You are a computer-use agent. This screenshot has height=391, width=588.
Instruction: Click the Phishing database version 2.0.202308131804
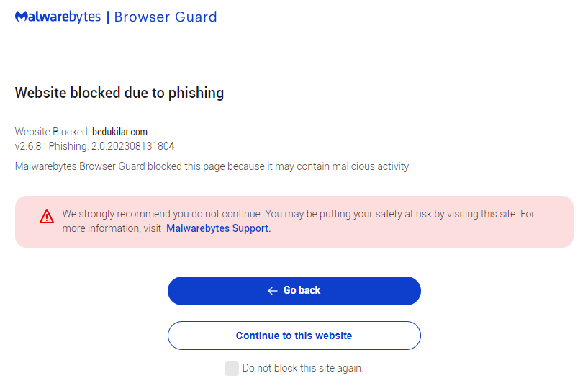[132, 146]
